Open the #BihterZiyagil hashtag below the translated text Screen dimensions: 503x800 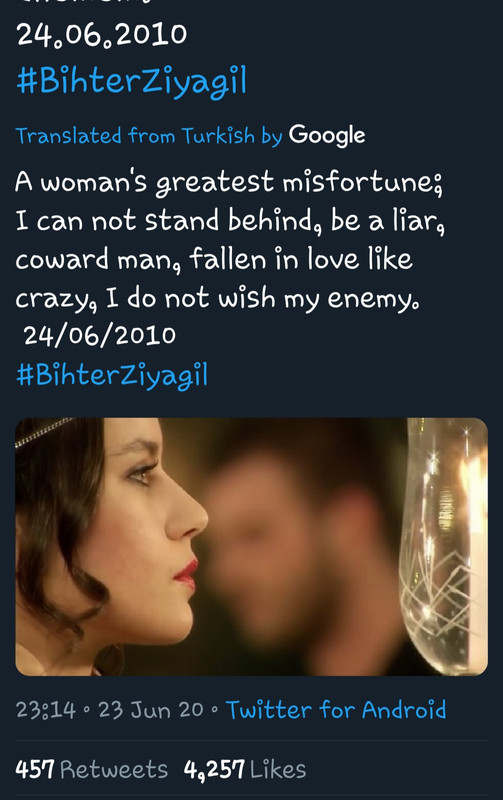tap(112, 375)
